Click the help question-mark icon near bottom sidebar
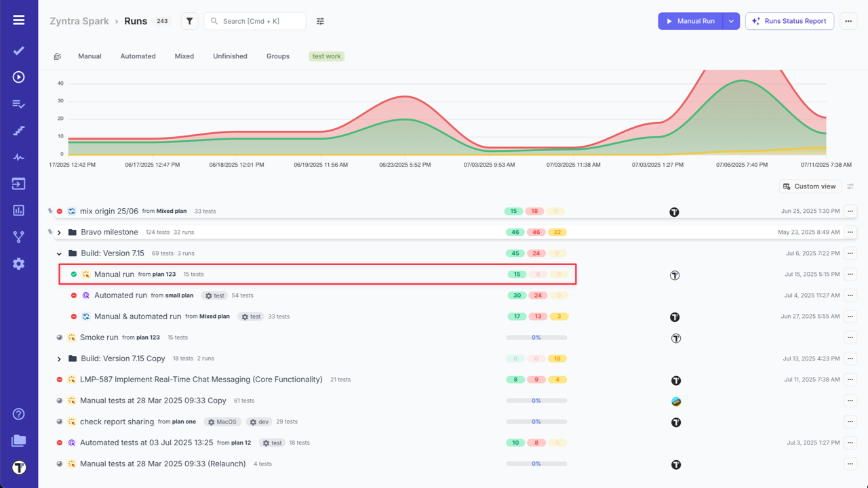 coord(18,413)
